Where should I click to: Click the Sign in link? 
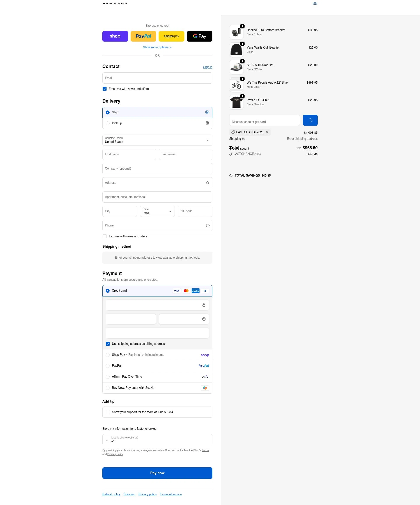[208, 67]
